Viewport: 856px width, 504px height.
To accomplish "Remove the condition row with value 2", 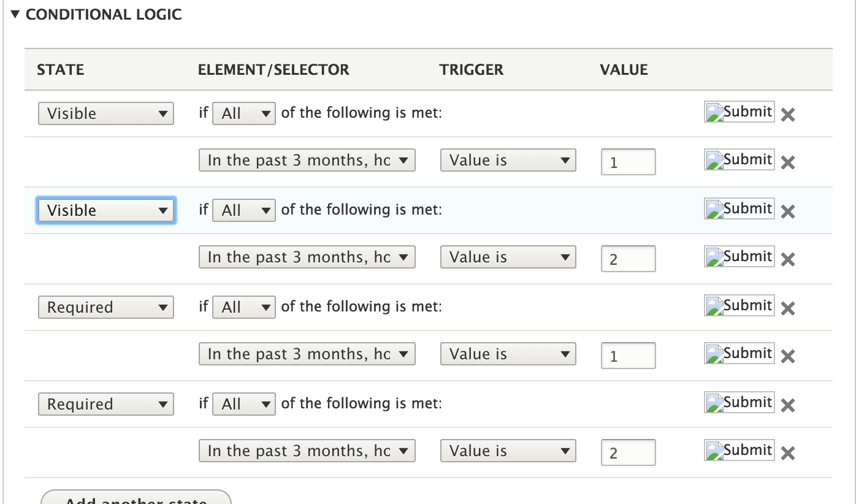I will point(788,259).
